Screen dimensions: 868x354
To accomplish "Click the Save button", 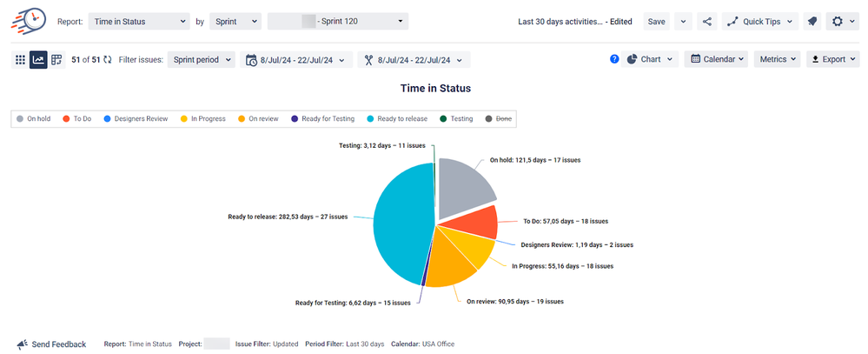I will point(657,22).
